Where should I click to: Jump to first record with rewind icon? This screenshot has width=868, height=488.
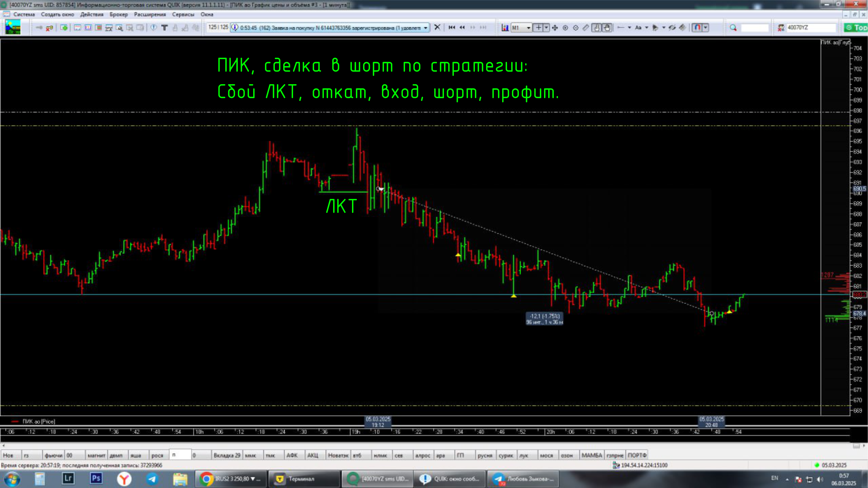coord(452,28)
